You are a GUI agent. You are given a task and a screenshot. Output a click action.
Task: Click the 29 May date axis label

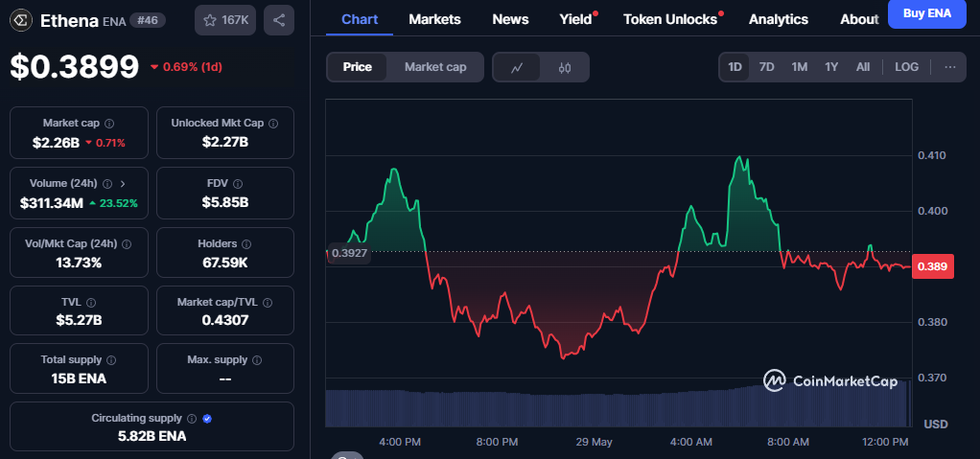pos(594,442)
